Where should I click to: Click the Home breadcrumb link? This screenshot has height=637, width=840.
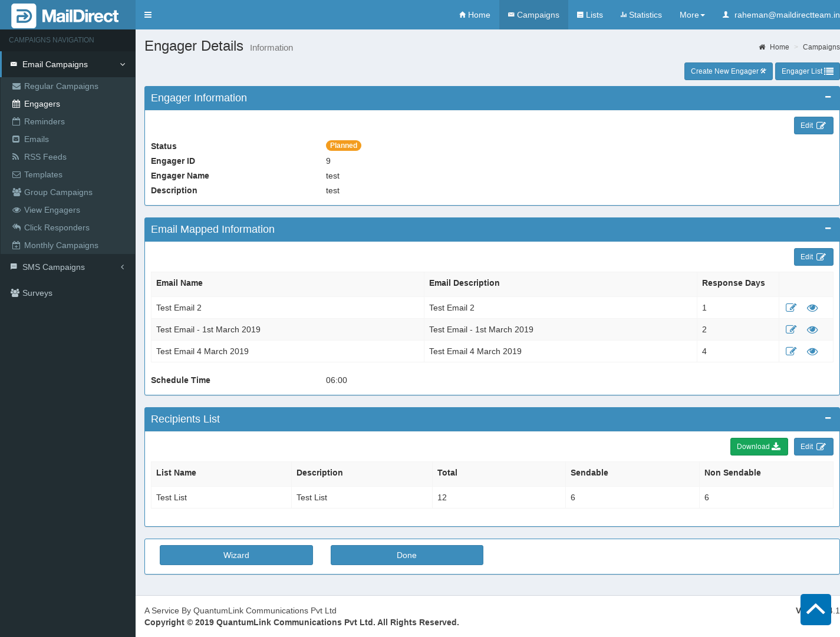tap(779, 47)
